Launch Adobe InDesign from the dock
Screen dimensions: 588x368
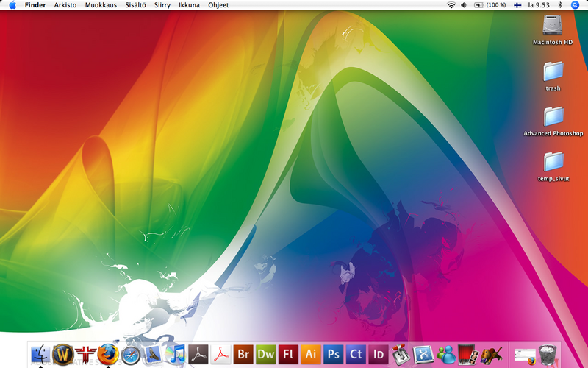click(x=379, y=354)
